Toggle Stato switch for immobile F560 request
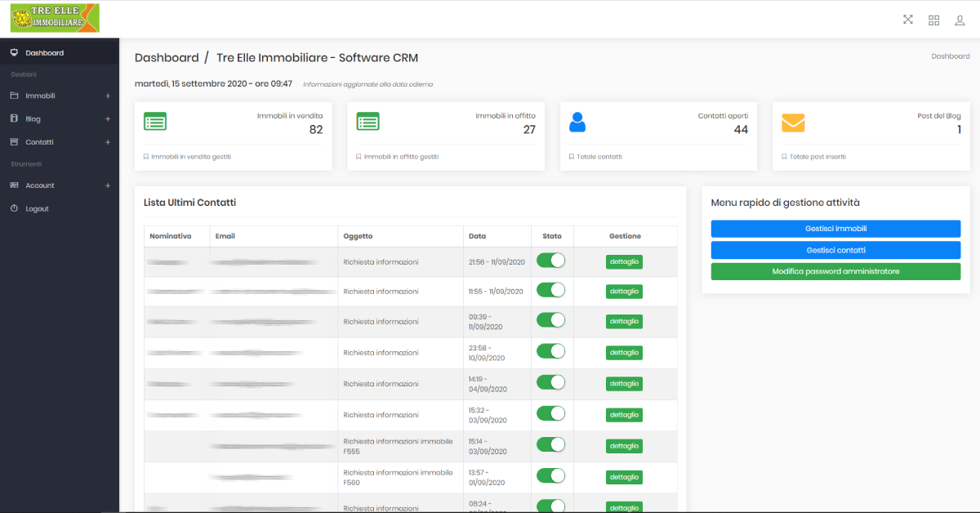 (551, 475)
